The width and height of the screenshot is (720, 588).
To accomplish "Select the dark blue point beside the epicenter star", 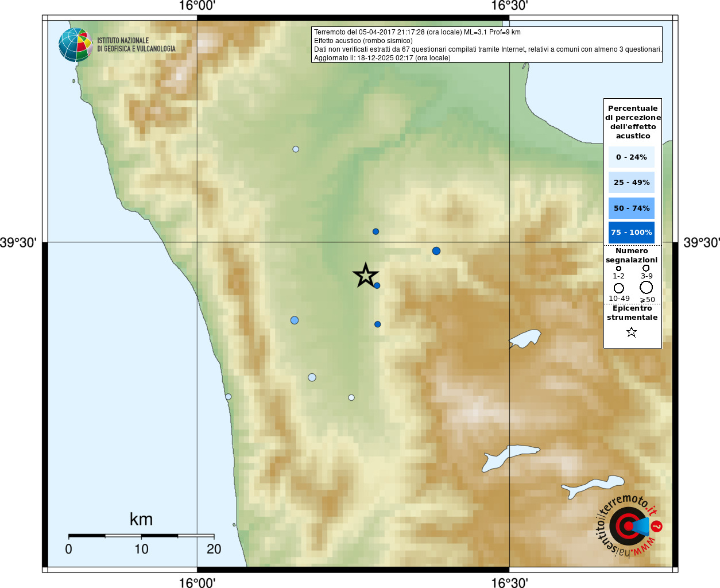I will pos(377,285).
